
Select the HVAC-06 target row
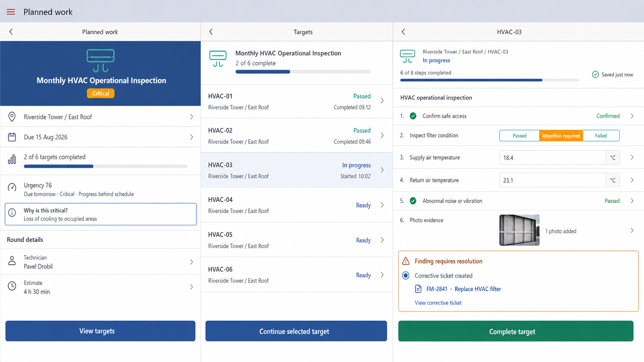pyautogui.click(x=297, y=275)
